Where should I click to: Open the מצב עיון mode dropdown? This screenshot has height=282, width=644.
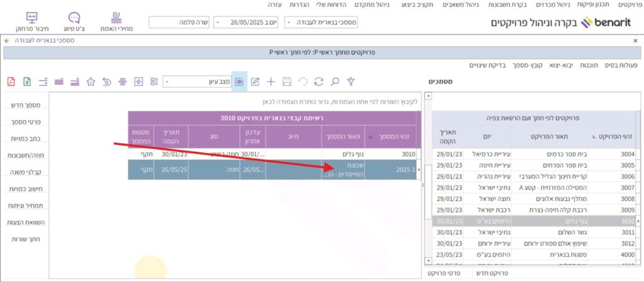coord(166,82)
